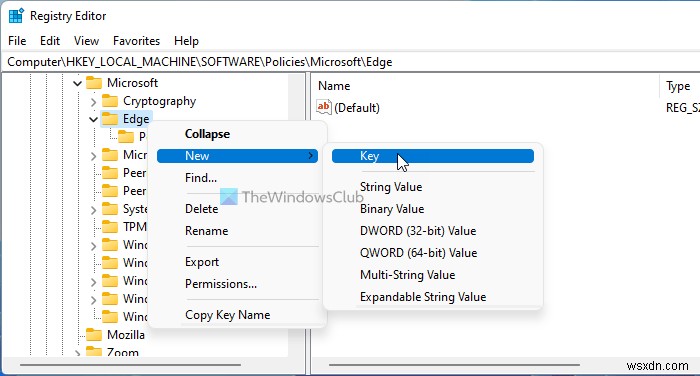Expand the Syste key node
The image size is (700, 376).
point(93,209)
